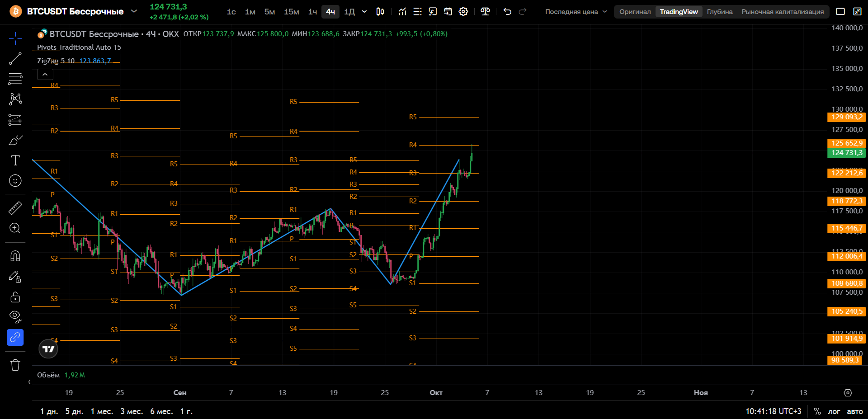
Task: Click the trash icon to remove drawings
Action: 15,365
